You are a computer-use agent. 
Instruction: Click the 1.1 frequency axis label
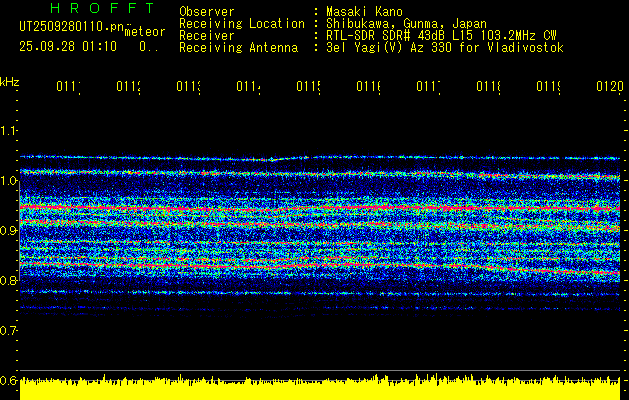(x=8, y=131)
